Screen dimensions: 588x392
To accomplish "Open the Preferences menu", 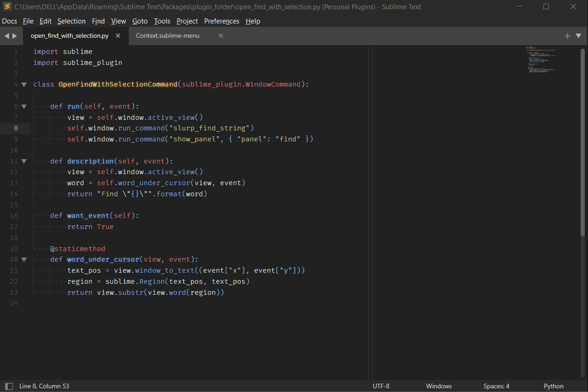I will point(222,21).
